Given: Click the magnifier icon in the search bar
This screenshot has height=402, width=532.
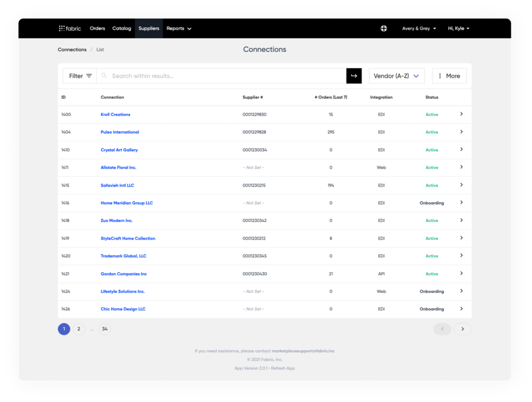Looking at the screenshot, I should click(x=104, y=75).
